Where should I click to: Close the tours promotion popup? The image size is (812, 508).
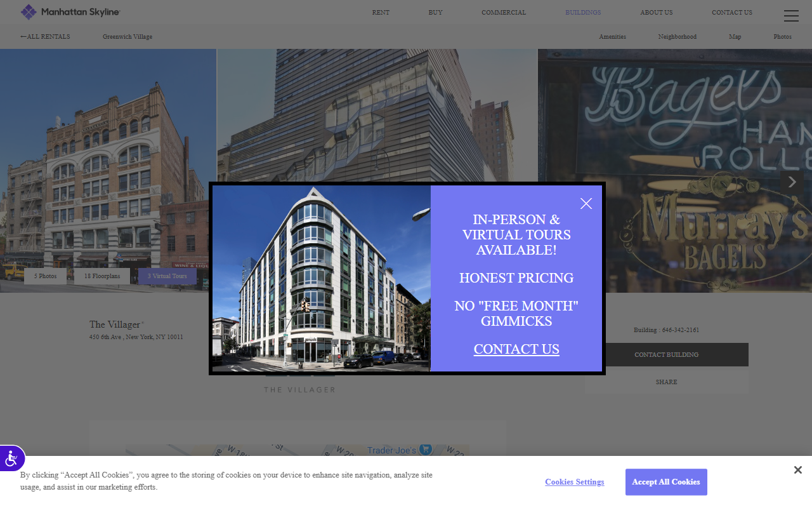586,203
